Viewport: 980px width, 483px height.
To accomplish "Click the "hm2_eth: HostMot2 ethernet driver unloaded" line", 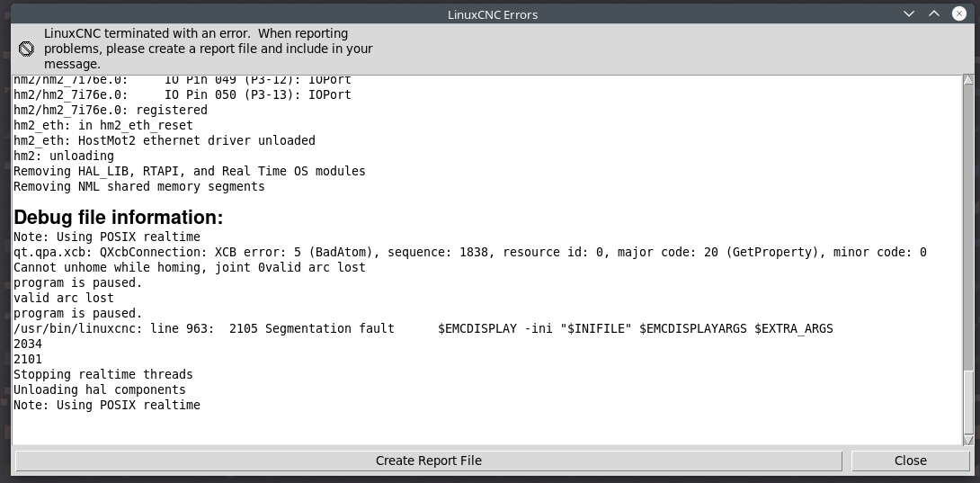I will coord(165,140).
